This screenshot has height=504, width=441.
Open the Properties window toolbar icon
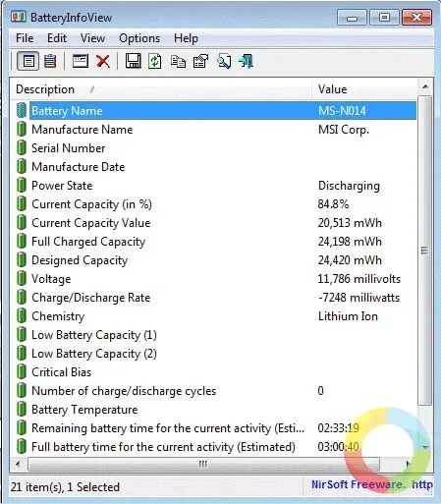pyautogui.click(x=81, y=61)
